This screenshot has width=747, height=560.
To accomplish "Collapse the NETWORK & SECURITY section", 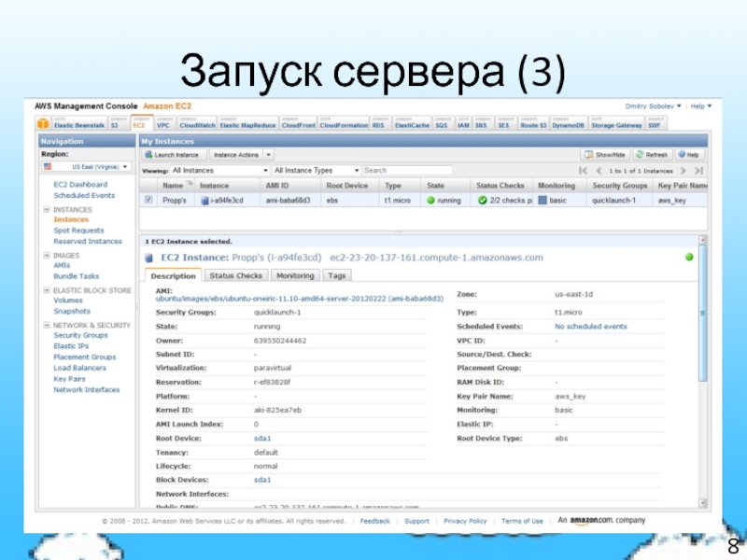I will point(47,325).
